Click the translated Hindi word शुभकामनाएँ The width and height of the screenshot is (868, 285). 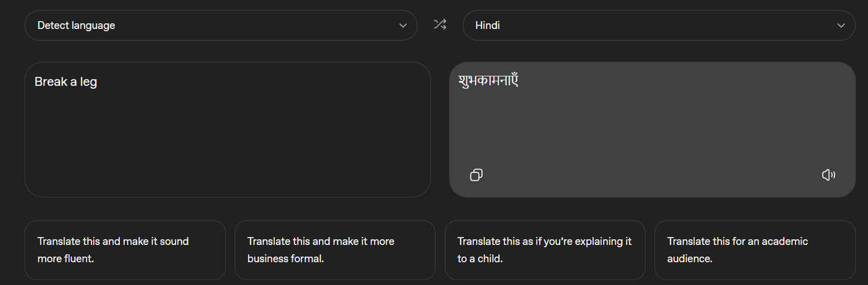488,81
